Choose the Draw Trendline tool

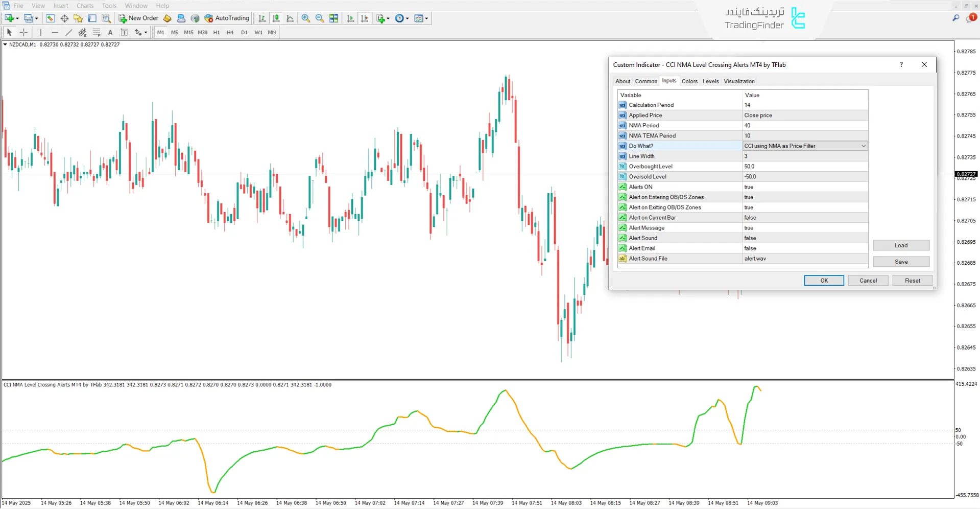pos(68,32)
